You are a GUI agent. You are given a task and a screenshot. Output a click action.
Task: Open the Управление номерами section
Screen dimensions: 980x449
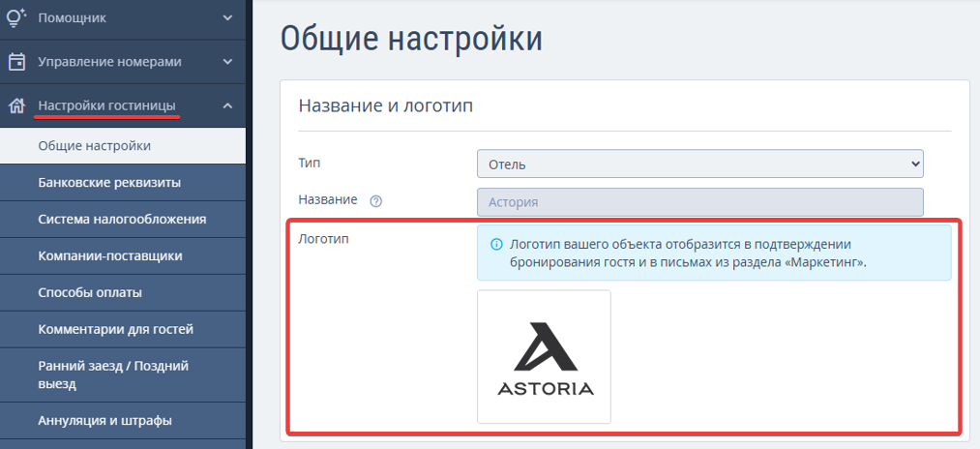click(x=123, y=61)
